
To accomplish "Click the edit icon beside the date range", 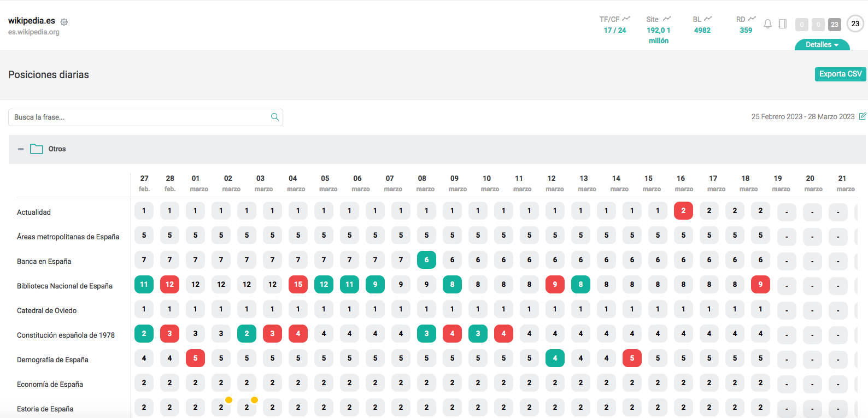I will pos(863,116).
